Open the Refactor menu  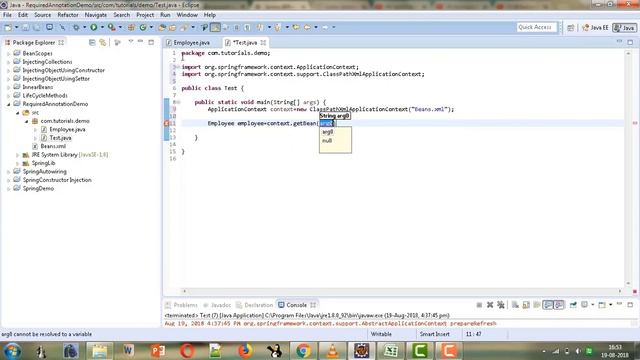click(x=68, y=15)
